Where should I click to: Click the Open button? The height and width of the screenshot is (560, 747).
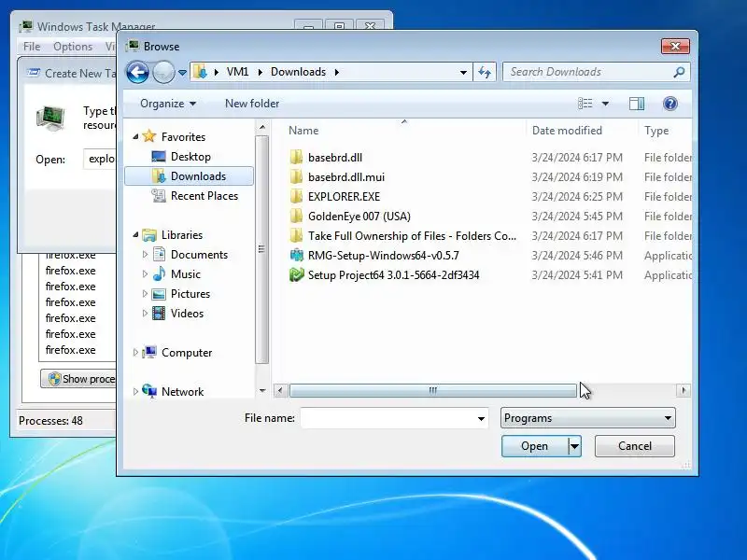click(x=534, y=446)
